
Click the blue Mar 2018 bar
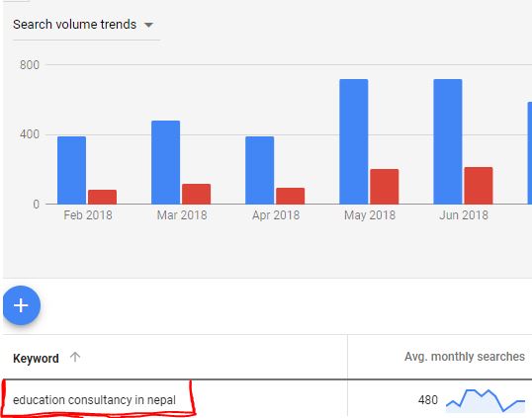(165, 162)
